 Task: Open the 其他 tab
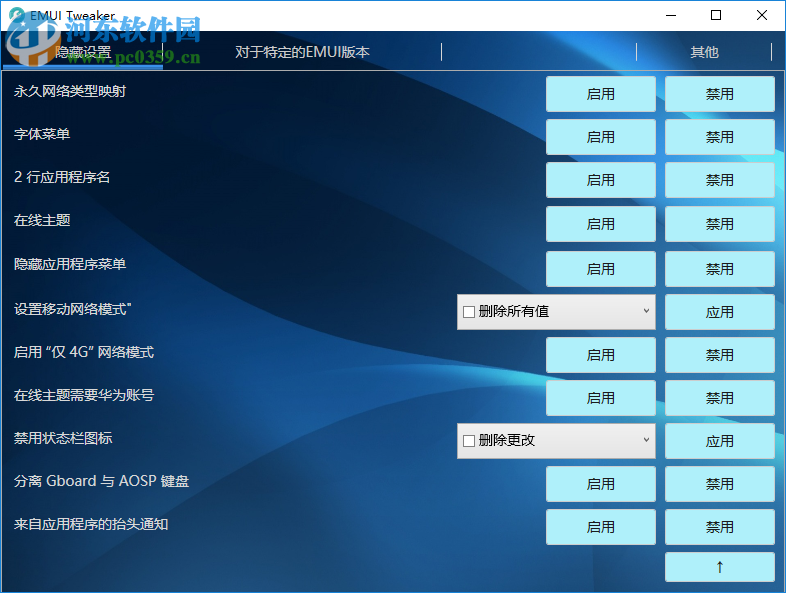point(704,52)
